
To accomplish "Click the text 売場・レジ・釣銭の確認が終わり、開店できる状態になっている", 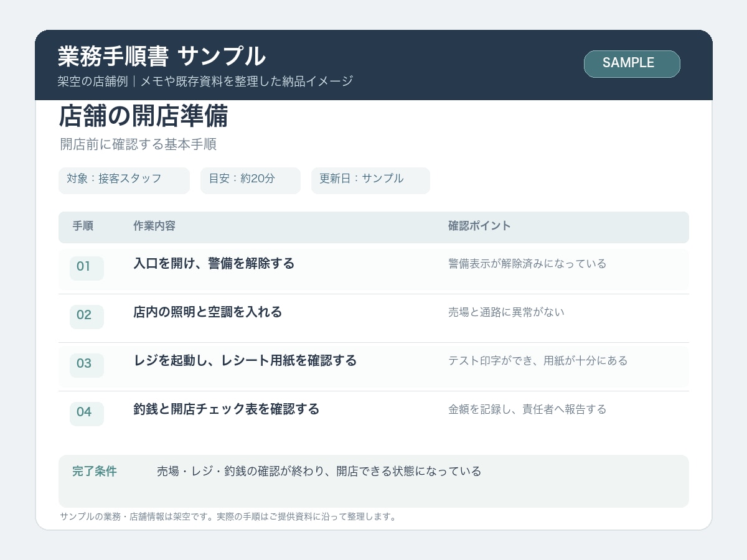I will [319, 472].
